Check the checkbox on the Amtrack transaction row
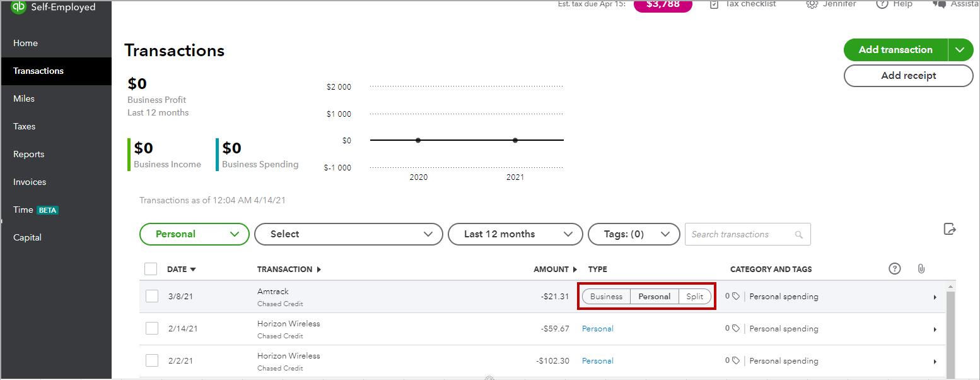The height and width of the screenshot is (380, 980). pyautogui.click(x=151, y=295)
